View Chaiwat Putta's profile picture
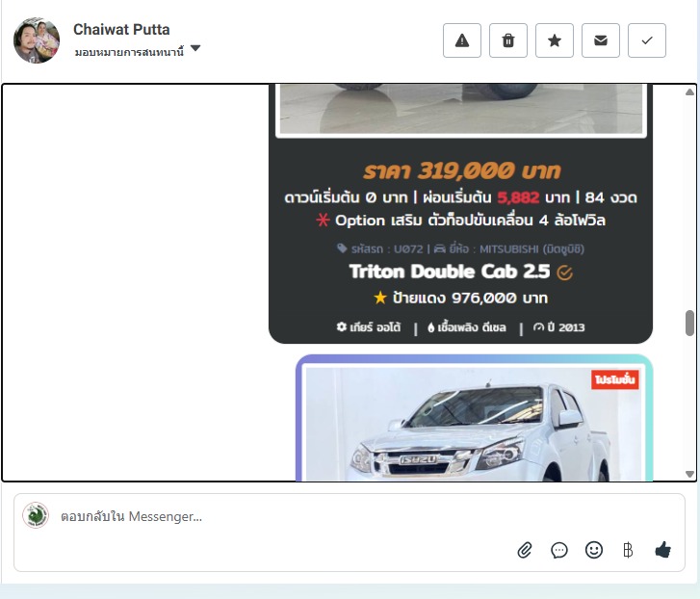Screen dimensions: 700x599 pyautogui.click(x=37, y=40)
